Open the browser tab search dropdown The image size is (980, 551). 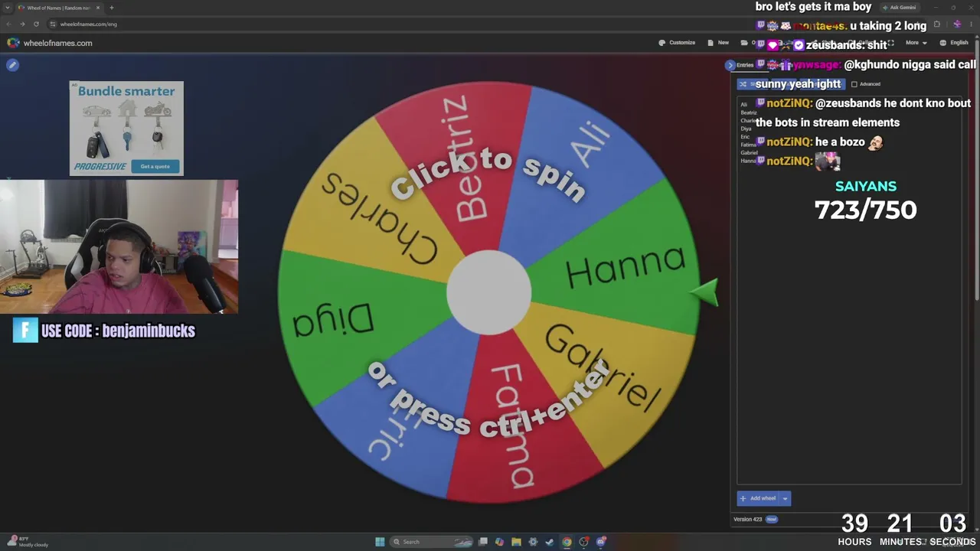tap(9, 8)
